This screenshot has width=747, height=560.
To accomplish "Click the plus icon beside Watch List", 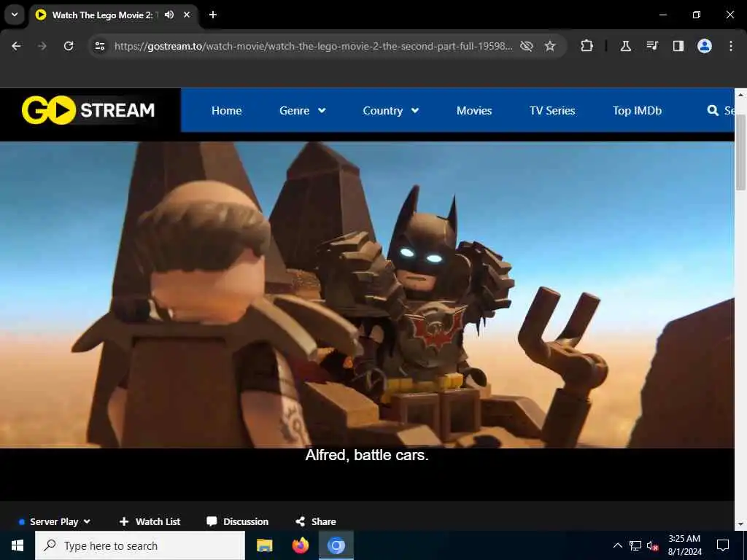I will click(x=124, y=521).
